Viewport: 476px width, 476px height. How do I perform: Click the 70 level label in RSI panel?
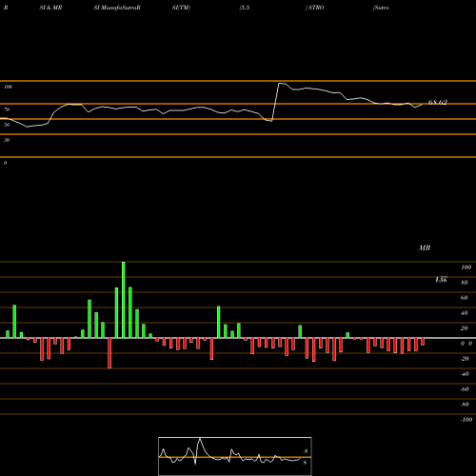(x=7, y=109)
